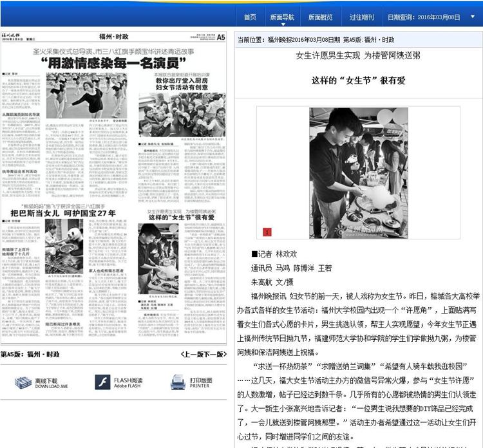
Task: Click the panda photo on the newspaper page
Action: point(64,247)
